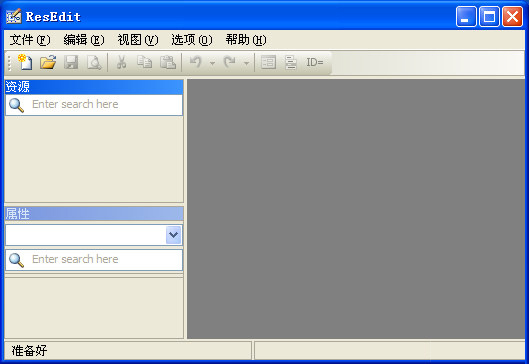Maximize the ResEdit window
The height and width of the screenshot is (364, 529).
489,16
